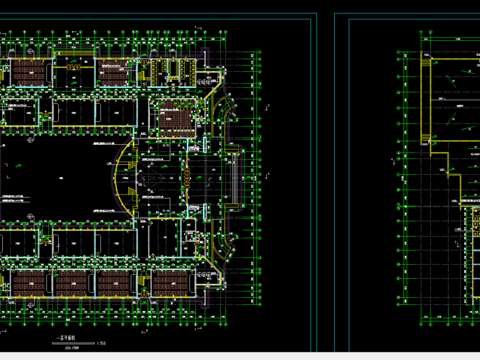Select the upper yellow staircase beside the arc wall
The width and height of the screenshot is (480, 360).
click(x=132, y=164)
